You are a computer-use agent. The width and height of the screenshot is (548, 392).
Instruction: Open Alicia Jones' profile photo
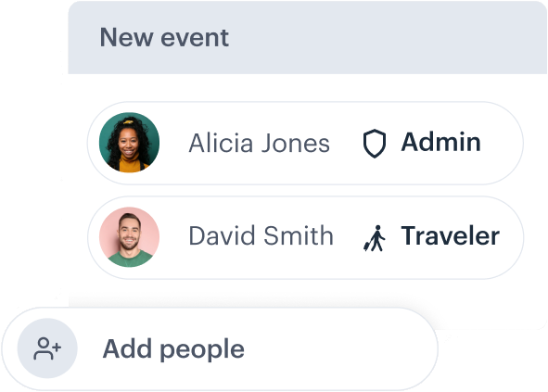point(129,142)
